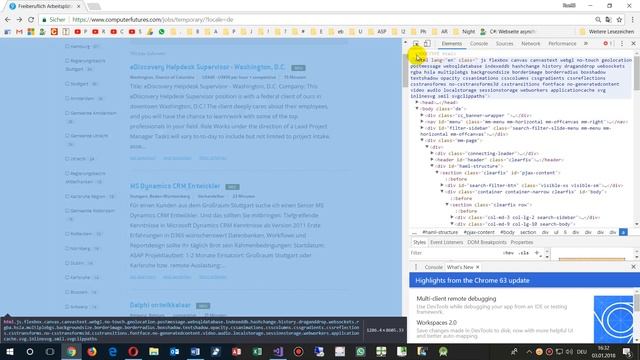Click the styles Filter input field
The height and width of the screenshot is (360, 640).
pos(453,253)
